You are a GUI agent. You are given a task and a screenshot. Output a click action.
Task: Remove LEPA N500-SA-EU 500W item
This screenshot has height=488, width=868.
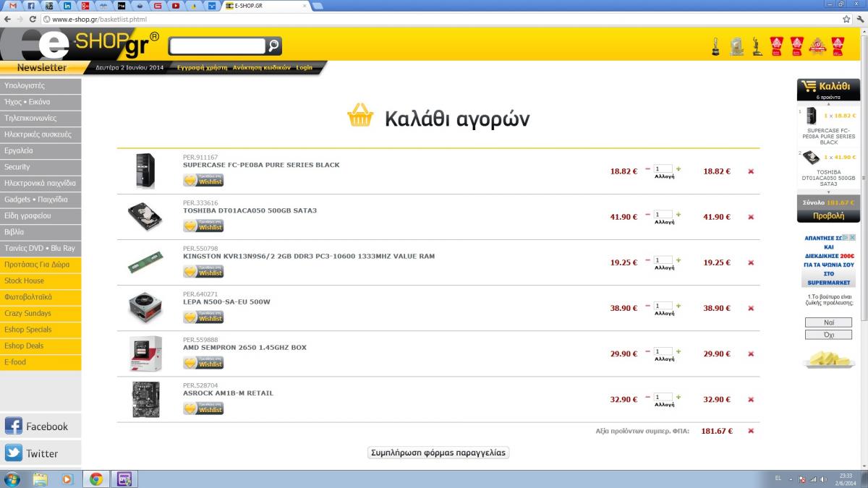tap(751, 308)
